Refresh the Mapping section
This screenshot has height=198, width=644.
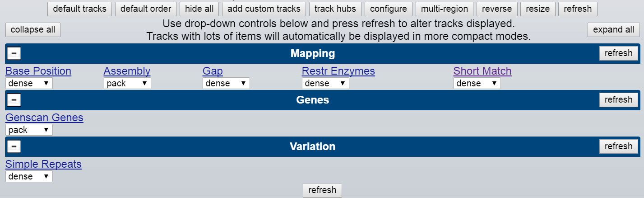pos(618,53)
